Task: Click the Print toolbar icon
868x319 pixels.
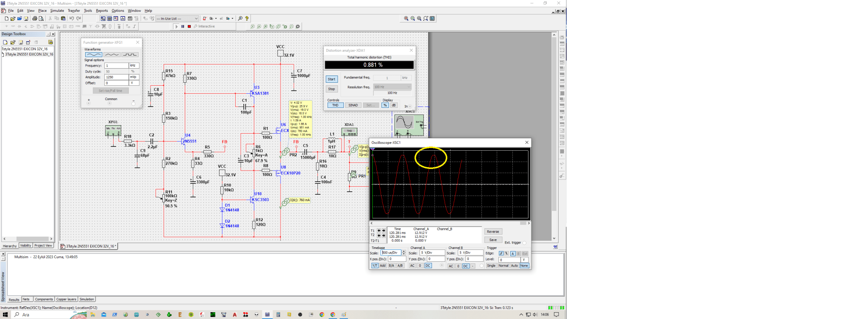Action: (35, 19)
